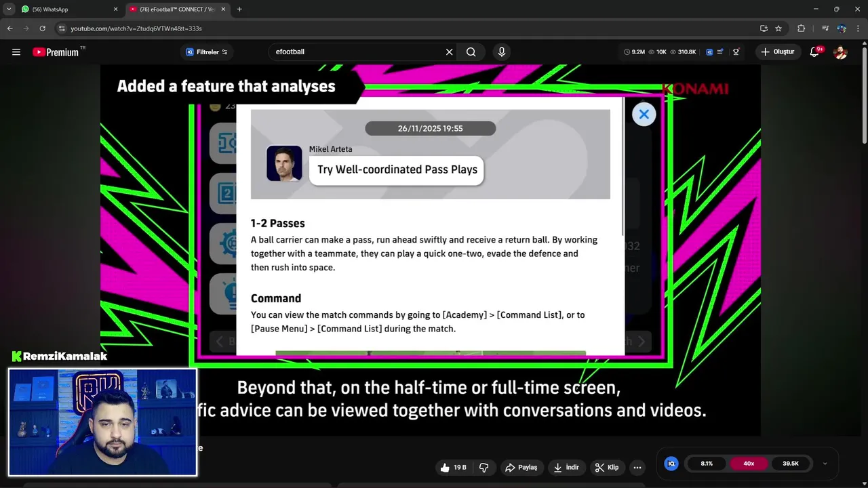
Task: Open the trophy icon in header
Action: click(736, 52)
